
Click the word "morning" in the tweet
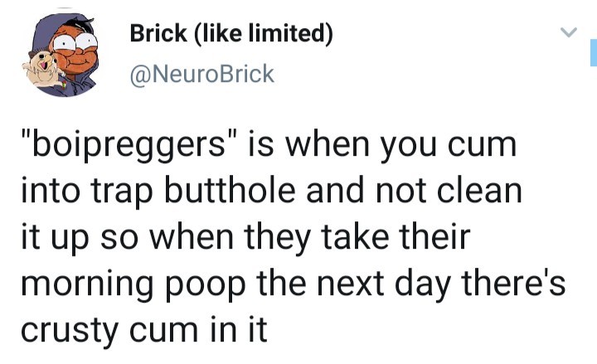tap(87, 285)
